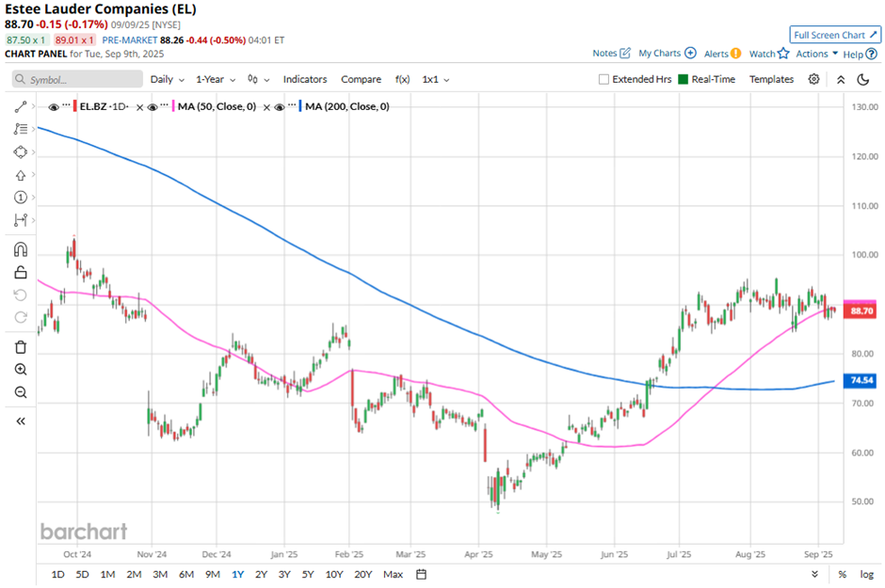The height and width of the screenshot is (588, 885).
Task: Open the candlestick chart type dropdown
Action: [x=259, y=79]
